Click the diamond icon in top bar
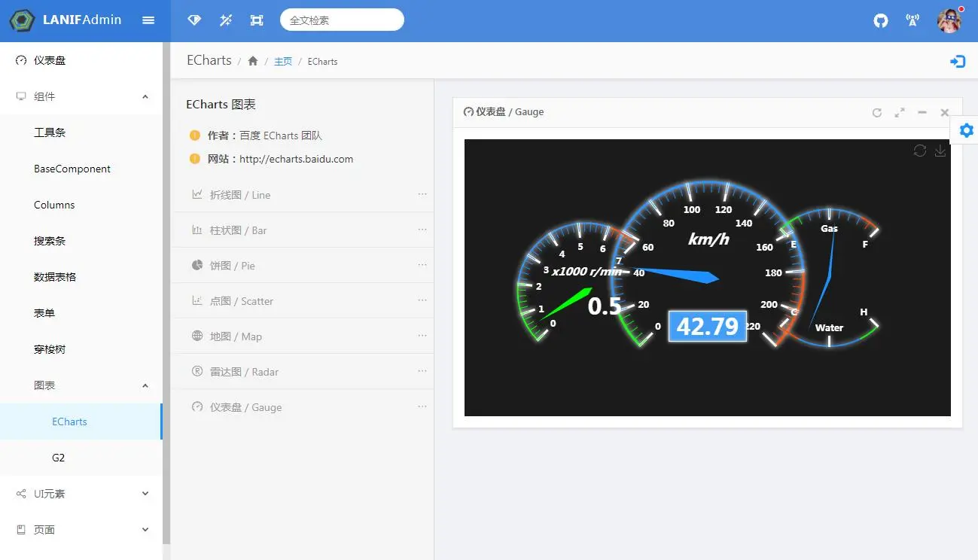Viewport: 978px width, 560px height. point(194,20)
